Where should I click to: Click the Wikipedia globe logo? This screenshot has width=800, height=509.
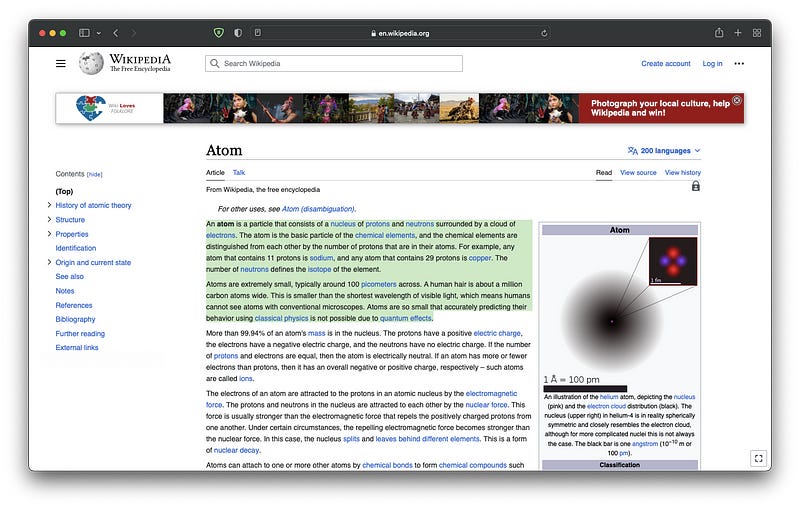point(91,63)
